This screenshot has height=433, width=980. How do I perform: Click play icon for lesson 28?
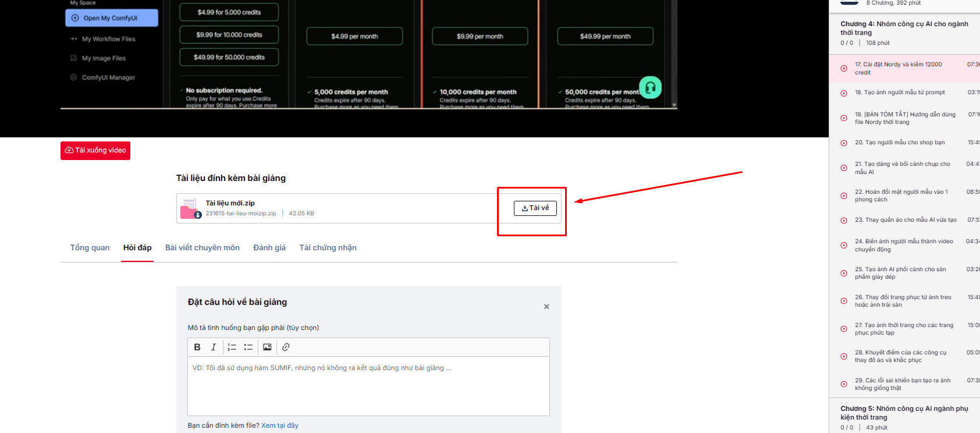[844, 356]
